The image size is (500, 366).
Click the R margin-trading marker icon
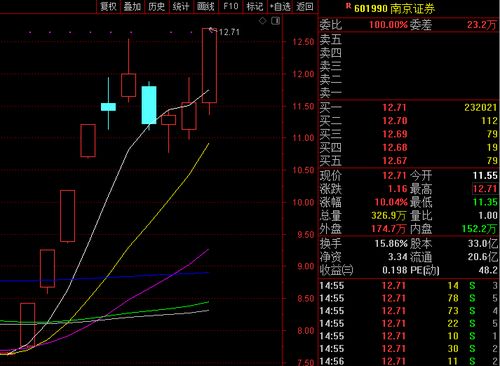point(348,6)
